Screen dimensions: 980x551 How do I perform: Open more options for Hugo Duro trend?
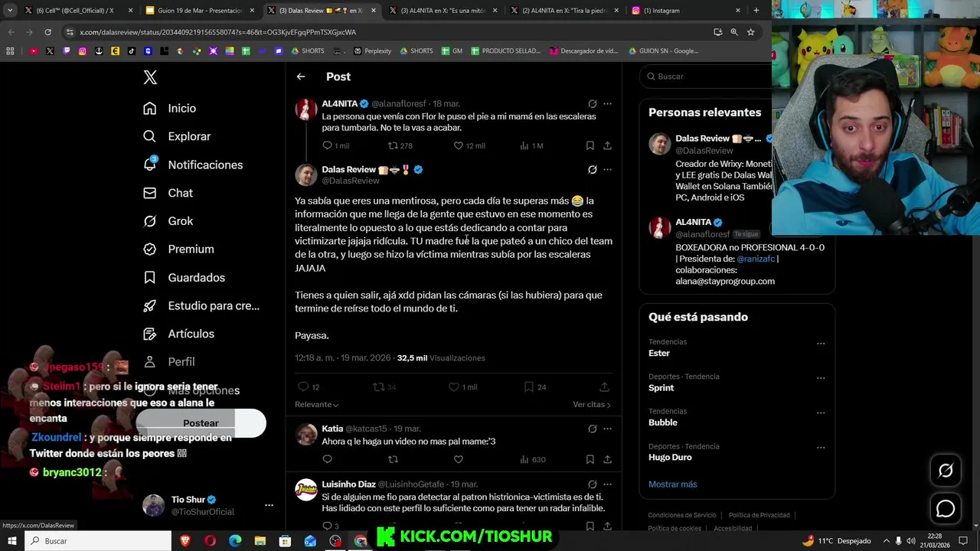coord(821,448)
